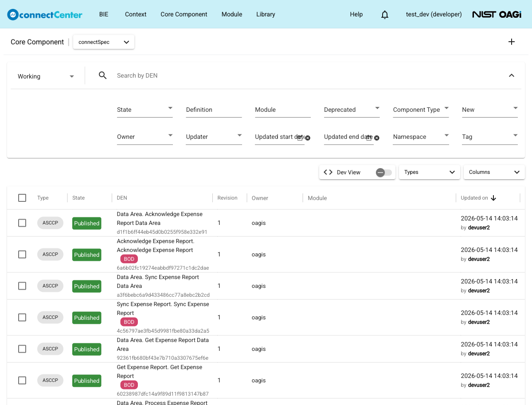The height and width of the screenshot is (405, 532).
Task: Open the Context menu
Action: 136,14
